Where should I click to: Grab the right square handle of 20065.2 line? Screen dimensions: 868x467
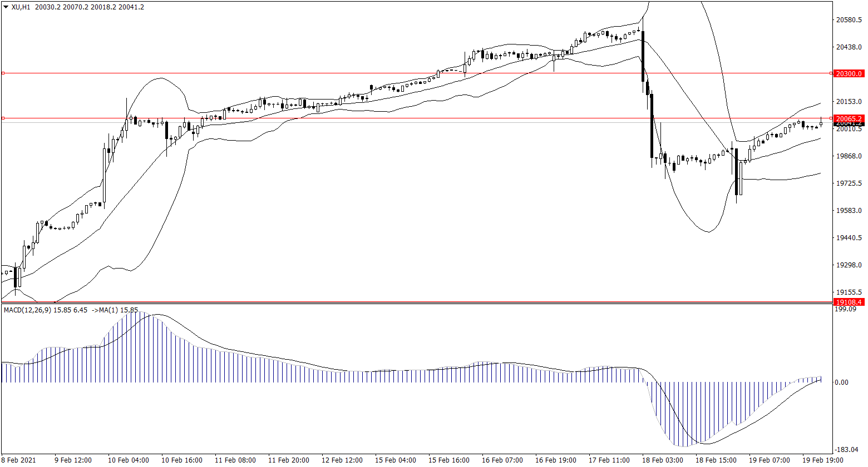click(x=831, y=118)
